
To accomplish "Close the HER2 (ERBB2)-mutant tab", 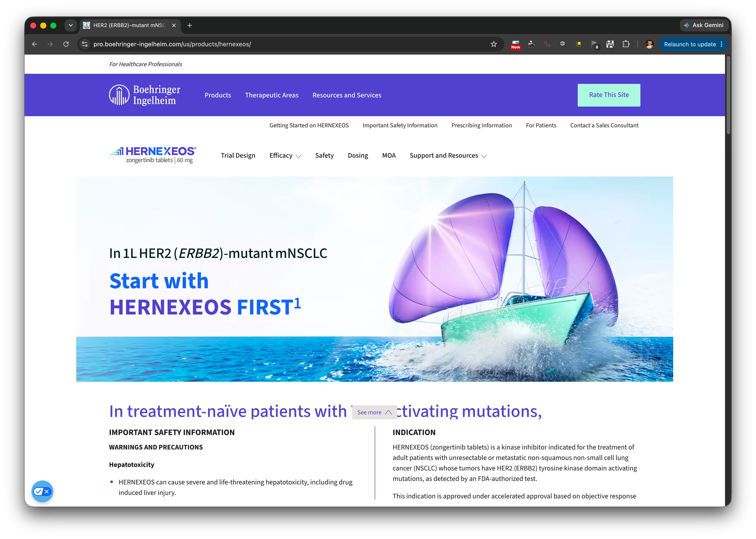I will (174, 25).
